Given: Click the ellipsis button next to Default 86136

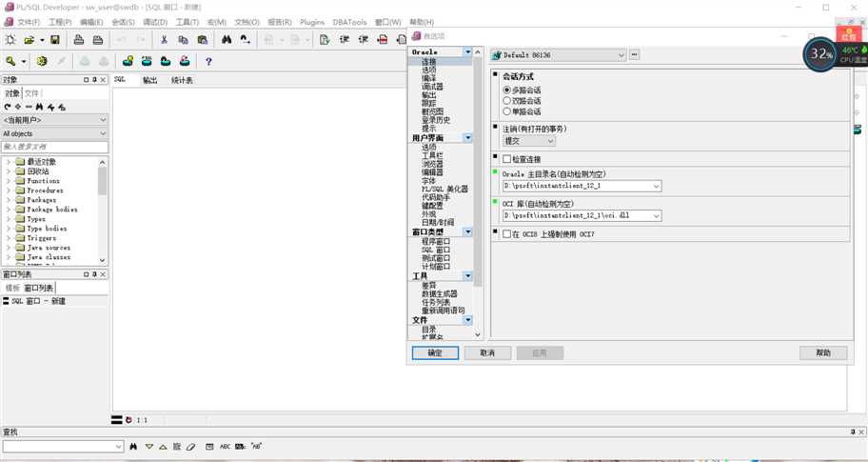Looking at the screenshot, I should click(x=635, y=55).
